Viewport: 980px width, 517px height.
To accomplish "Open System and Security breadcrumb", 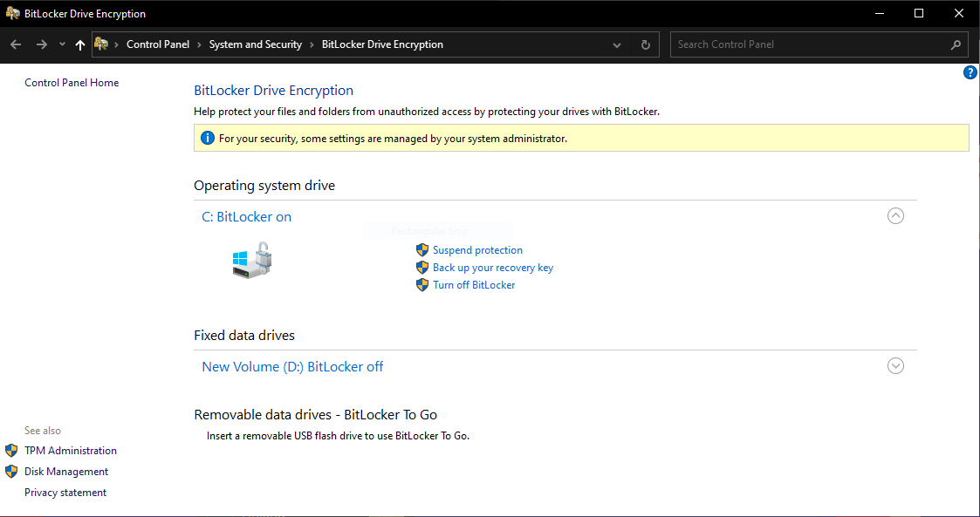I will coord(256,44).
